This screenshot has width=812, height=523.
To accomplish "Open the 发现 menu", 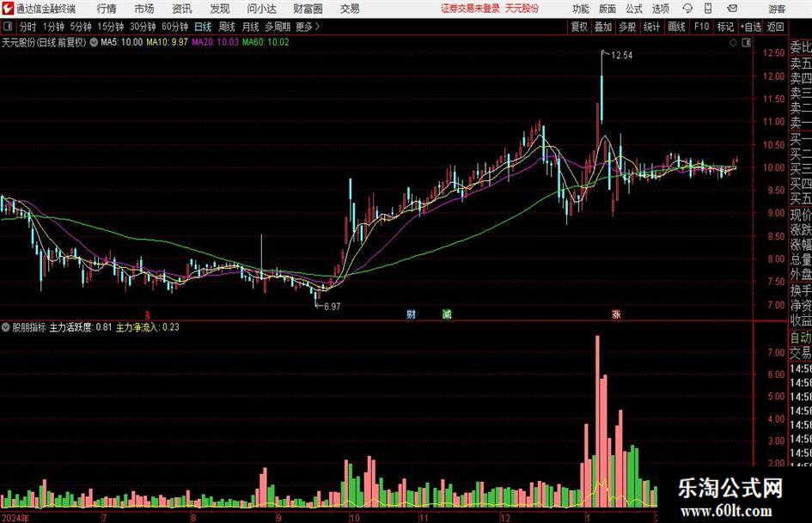I will [x=220, y=9].
